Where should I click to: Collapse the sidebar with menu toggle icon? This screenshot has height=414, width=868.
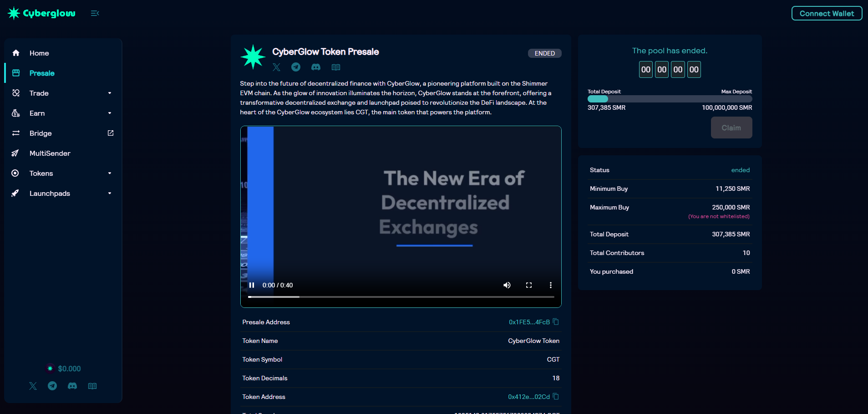coord(95,13)
